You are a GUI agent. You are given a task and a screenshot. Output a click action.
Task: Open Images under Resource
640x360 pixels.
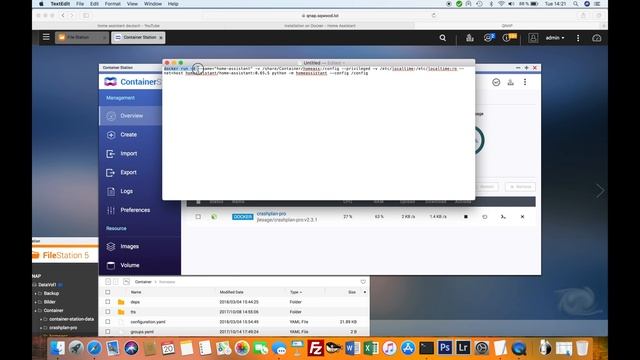(129, 247)
